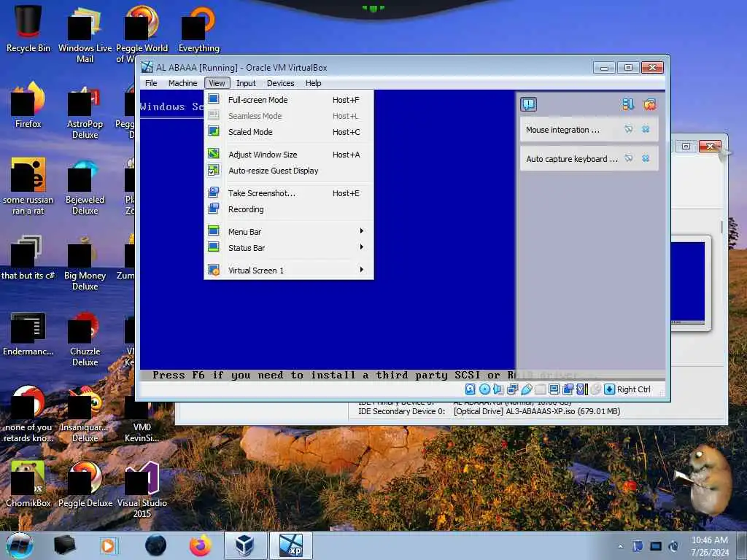Expand the Status Bar submenu

click(289, 248)
